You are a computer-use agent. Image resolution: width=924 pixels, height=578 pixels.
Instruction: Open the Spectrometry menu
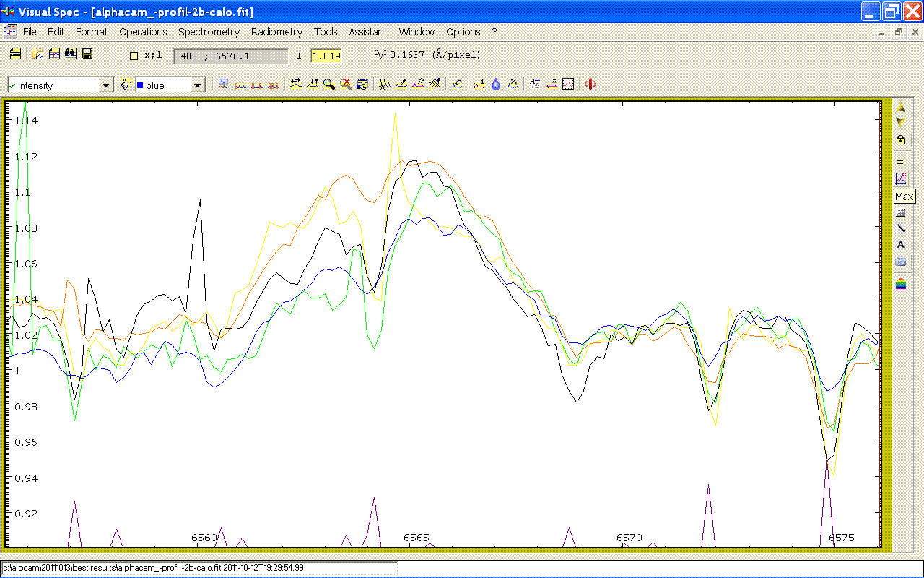[x=209, y=32]
